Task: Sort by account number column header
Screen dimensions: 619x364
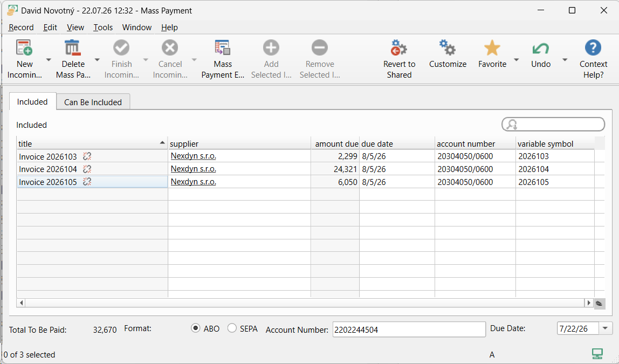Action: (475, 143)
